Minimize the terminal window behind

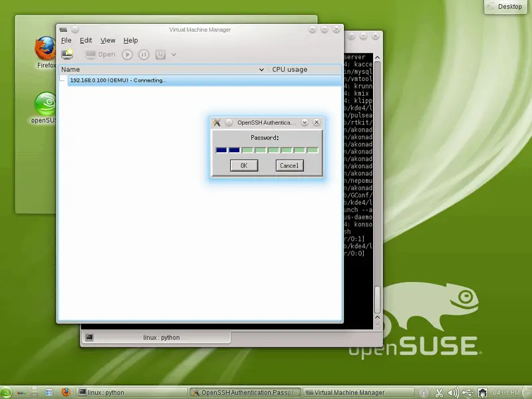coord(352,36)
